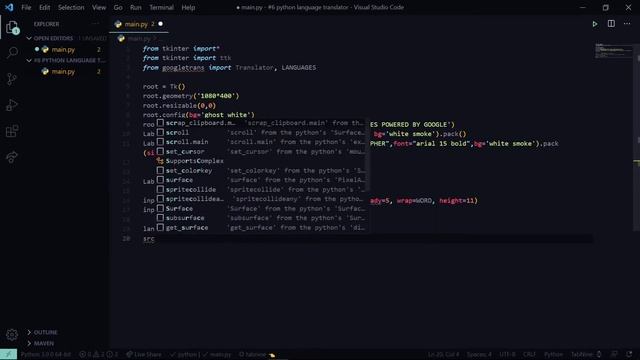The width and height of the screenshot is (640, 360).
Task: Click the editor minimap preview
Action: point(613,51)
